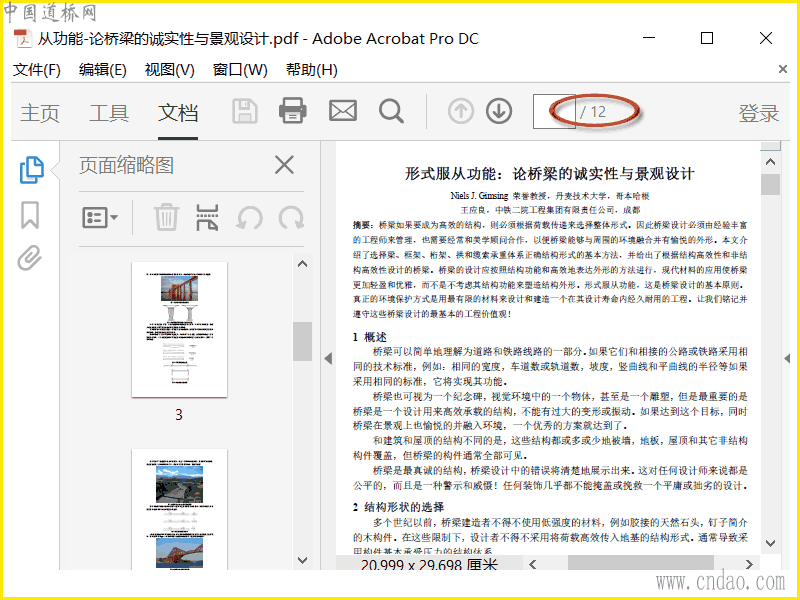Open the 文件(F) menu
800x600 pixels.
[x=37, y=70]
